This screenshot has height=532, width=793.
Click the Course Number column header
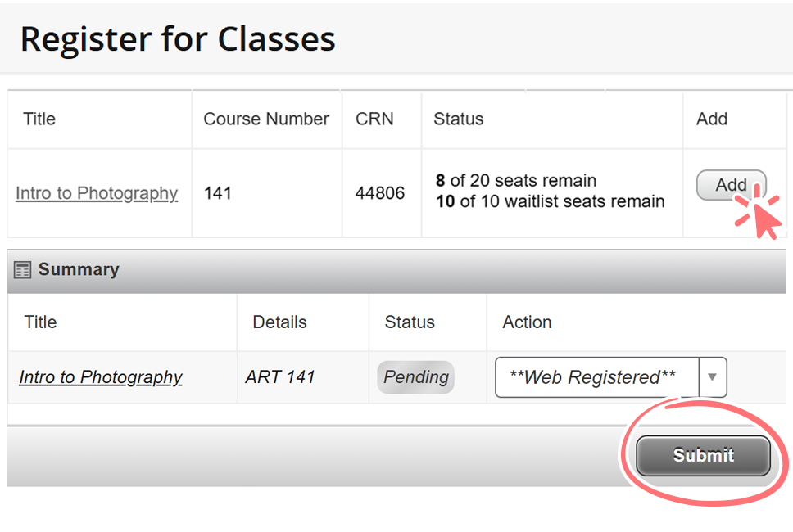265,119
